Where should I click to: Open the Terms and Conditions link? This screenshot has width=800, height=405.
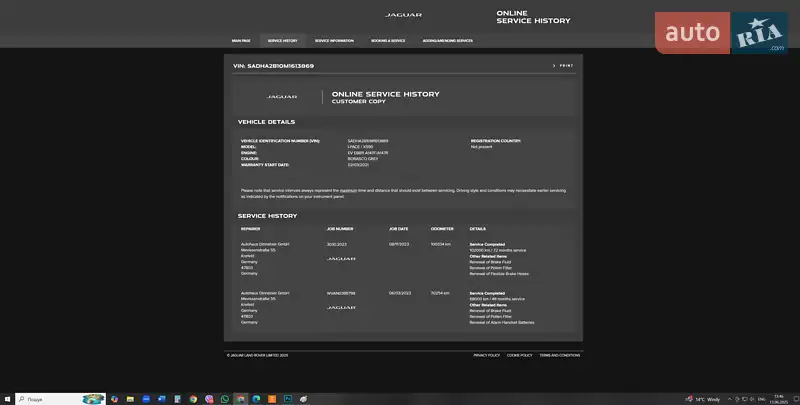click(x=560, y=355)
